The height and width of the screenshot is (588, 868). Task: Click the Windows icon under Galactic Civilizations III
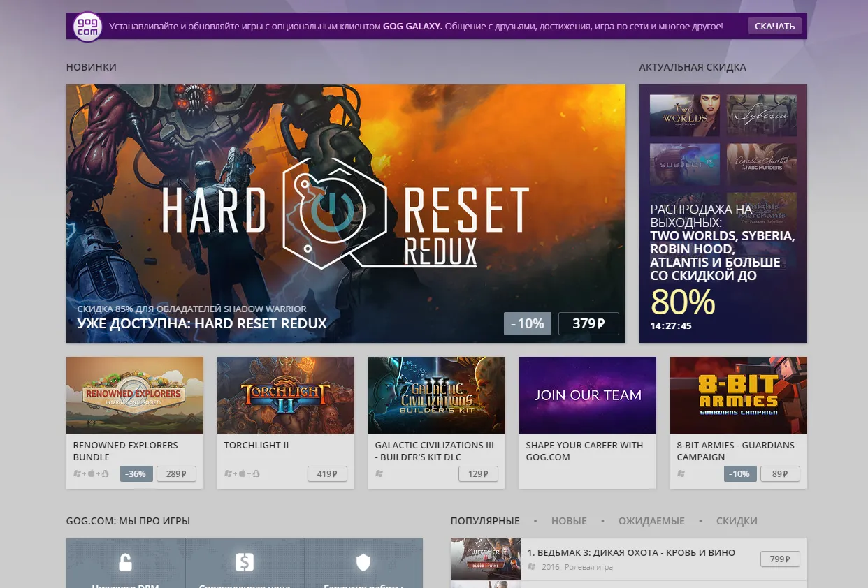(x=379, y=473)
